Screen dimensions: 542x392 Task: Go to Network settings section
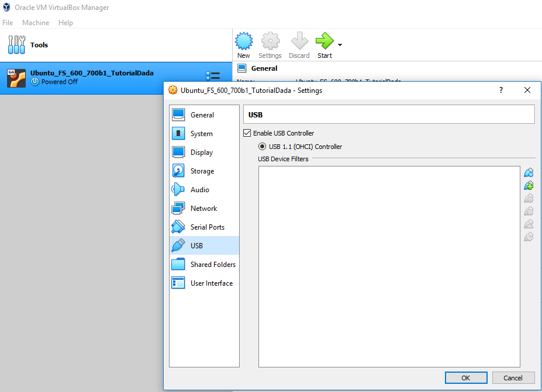pos(203,209)
